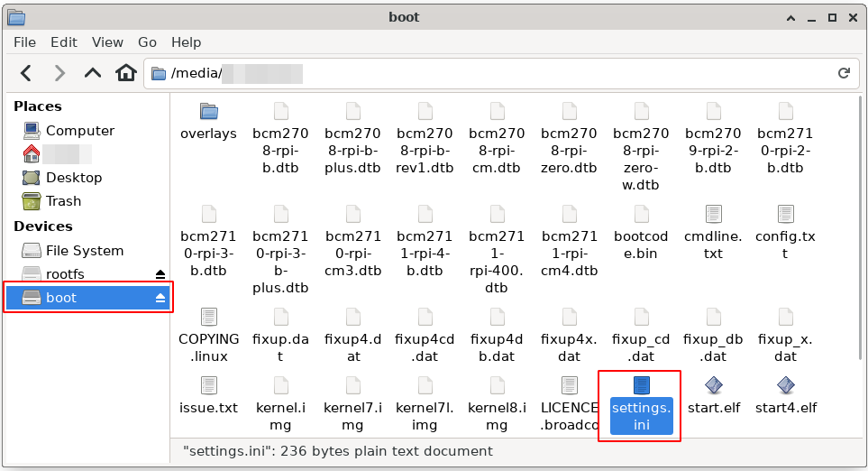868x471 pixels.
Task: Select the bcm2711-rpi-4-b.dtb file
Action: point(425,242)
